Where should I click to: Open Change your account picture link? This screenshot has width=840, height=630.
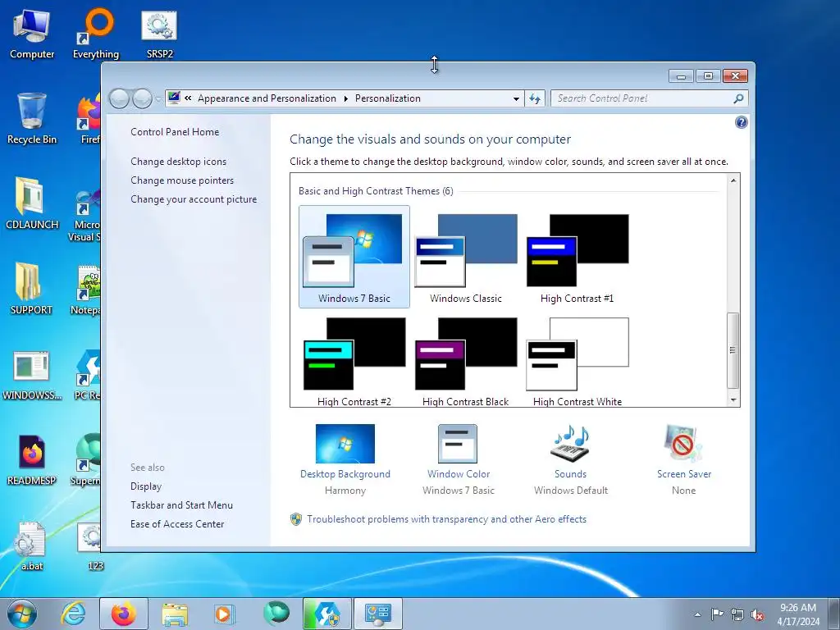click(194, 199)
